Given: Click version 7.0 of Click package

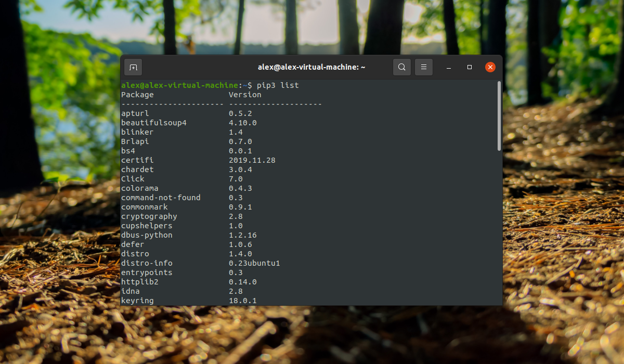Looking at the screenshot, I should (x=236, y=179).
